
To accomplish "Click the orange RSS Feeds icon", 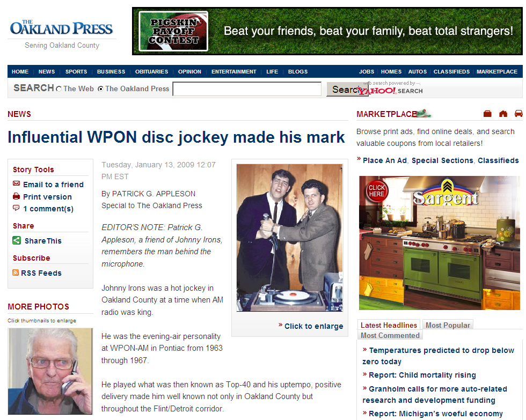I will [16, 272].
